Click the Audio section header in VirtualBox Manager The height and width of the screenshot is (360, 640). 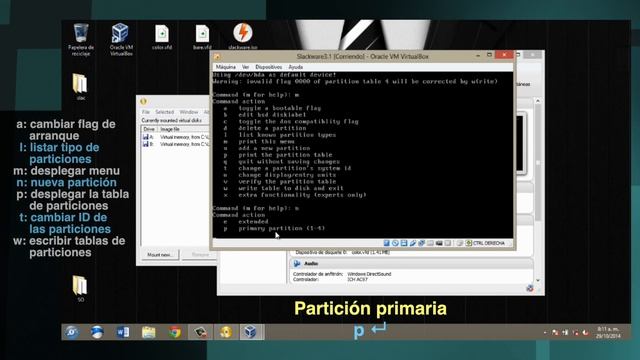tap(411, 264)
